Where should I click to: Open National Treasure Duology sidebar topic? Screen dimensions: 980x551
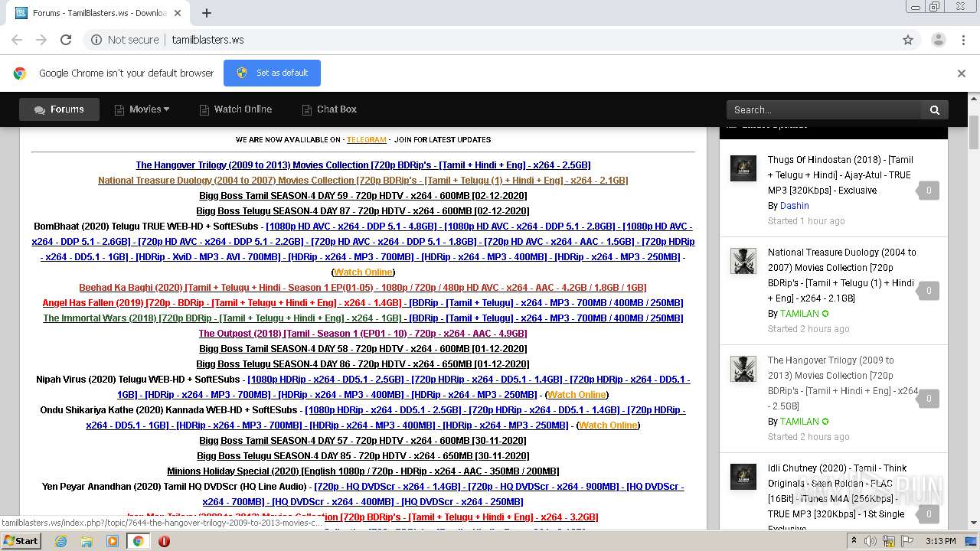point(842,275)
